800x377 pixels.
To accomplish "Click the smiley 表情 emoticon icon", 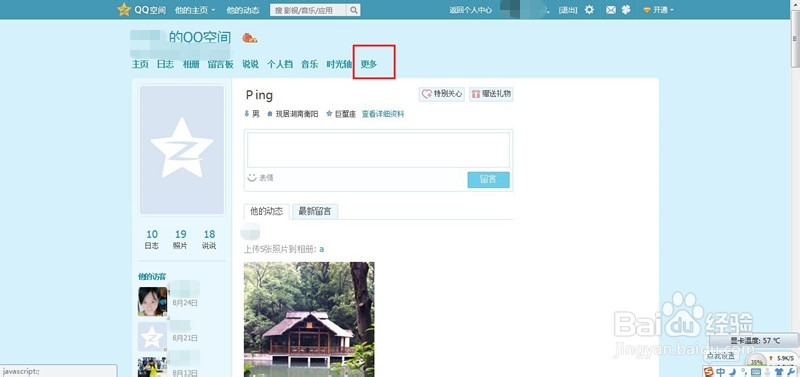I will (x=252, y=178).
